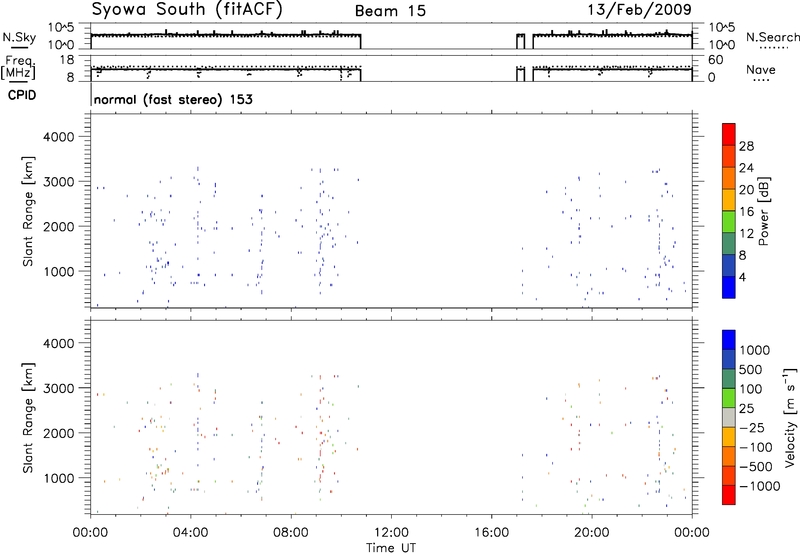800x554 pixels.
Task: Click the 'Velocity [m s⁻¹]' colorbar title
Action: coord(791,417)
